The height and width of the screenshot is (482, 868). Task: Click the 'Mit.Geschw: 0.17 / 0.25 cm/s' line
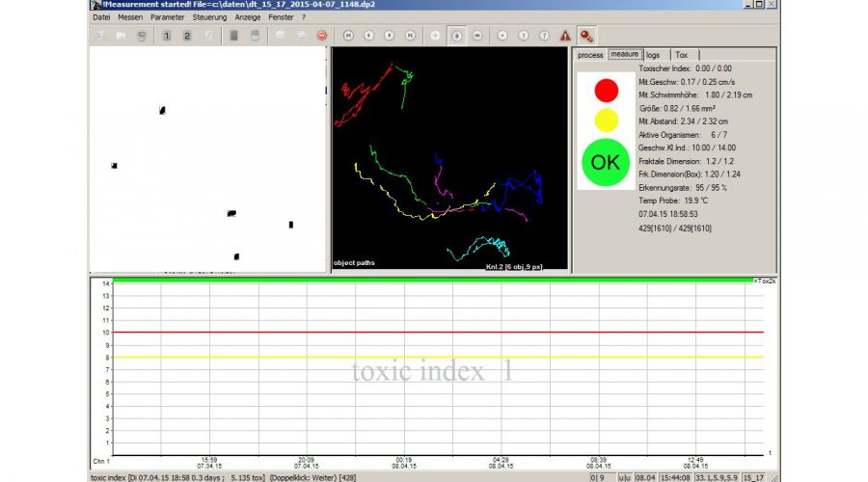(x=687, y=82)
